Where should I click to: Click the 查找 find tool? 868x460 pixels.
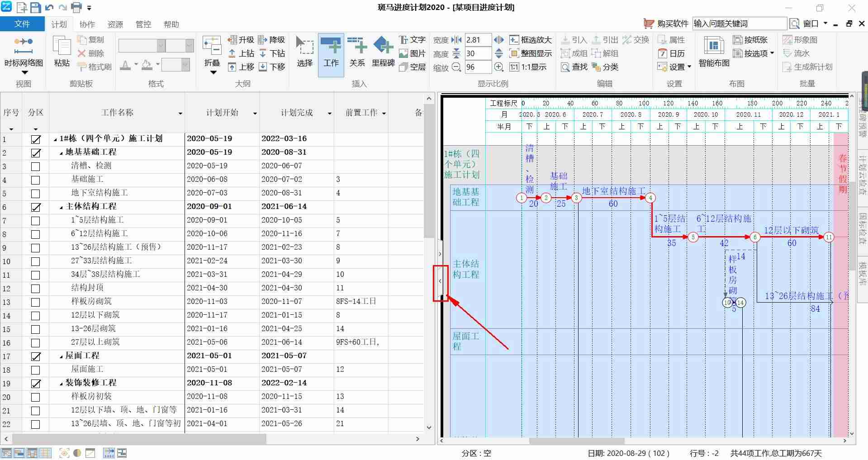coord(574,67)
